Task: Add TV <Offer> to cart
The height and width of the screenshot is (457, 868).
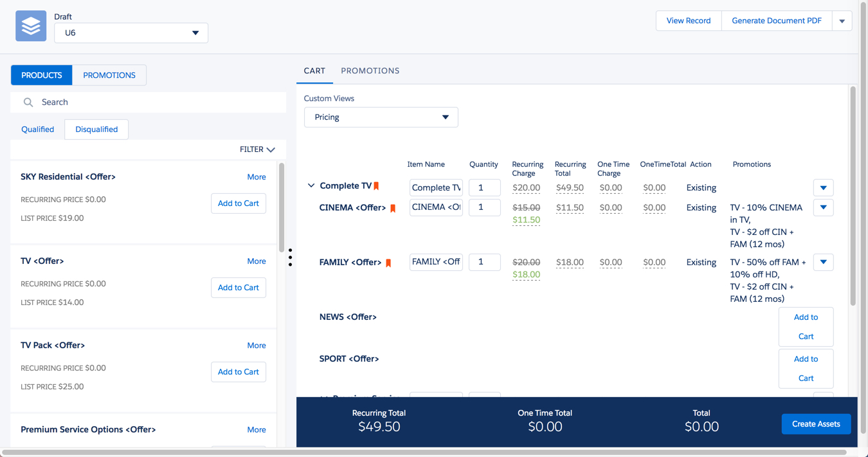Action: click(x=239, y=288)
